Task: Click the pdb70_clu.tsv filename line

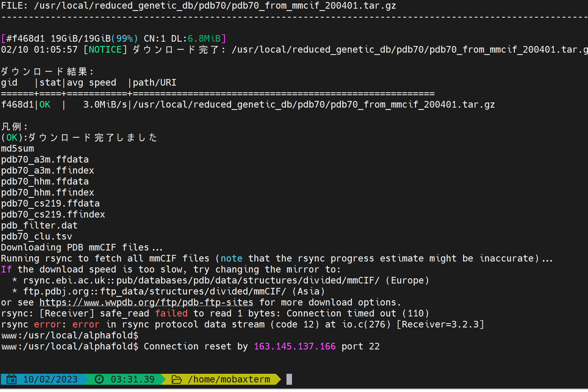Action: (x=36, y=236)
